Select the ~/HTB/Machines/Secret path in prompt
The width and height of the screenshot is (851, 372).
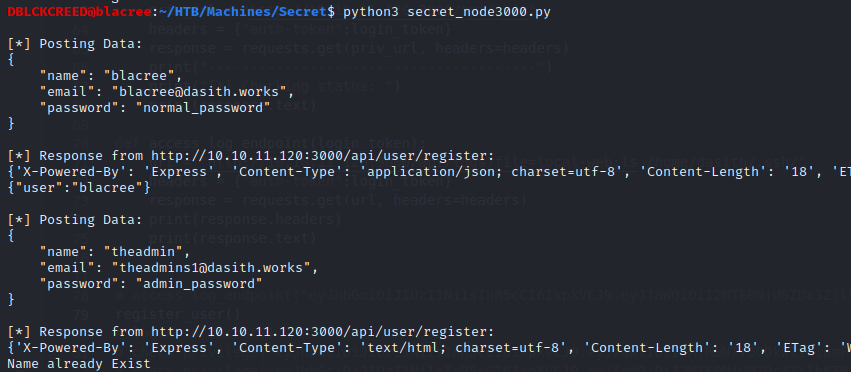point(244,11)
